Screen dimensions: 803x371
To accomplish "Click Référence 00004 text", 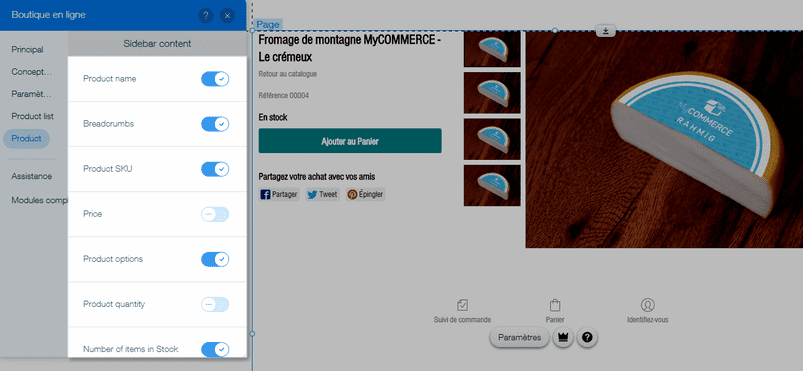I will pos(284,96).
